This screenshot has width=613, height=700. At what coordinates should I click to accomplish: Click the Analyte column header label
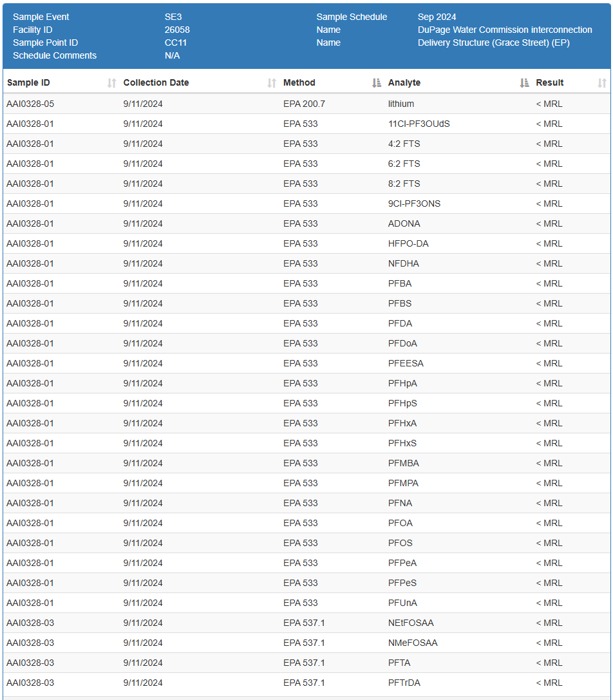[404, 83]
